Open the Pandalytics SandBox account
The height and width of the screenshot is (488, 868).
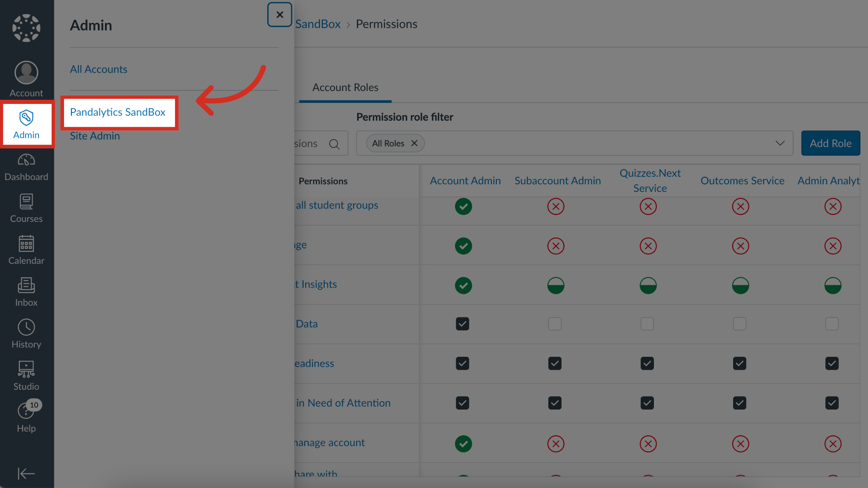click(118, 112)
